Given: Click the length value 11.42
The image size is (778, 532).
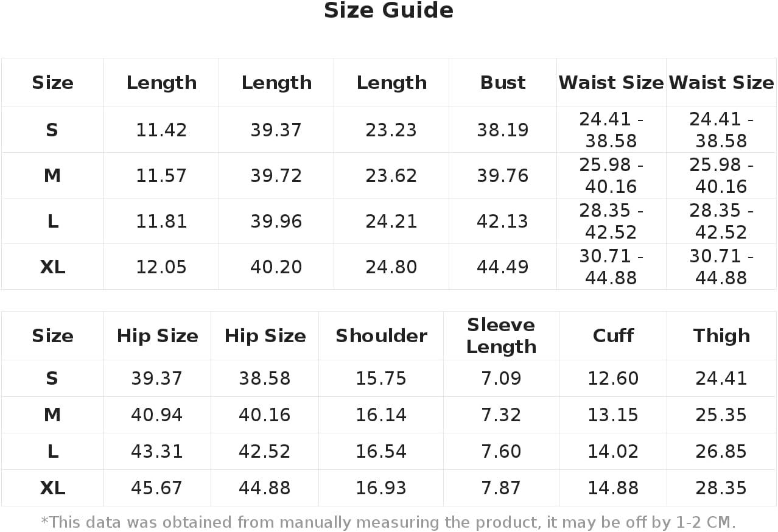Looking at the screenshot, I should [161, 130].
